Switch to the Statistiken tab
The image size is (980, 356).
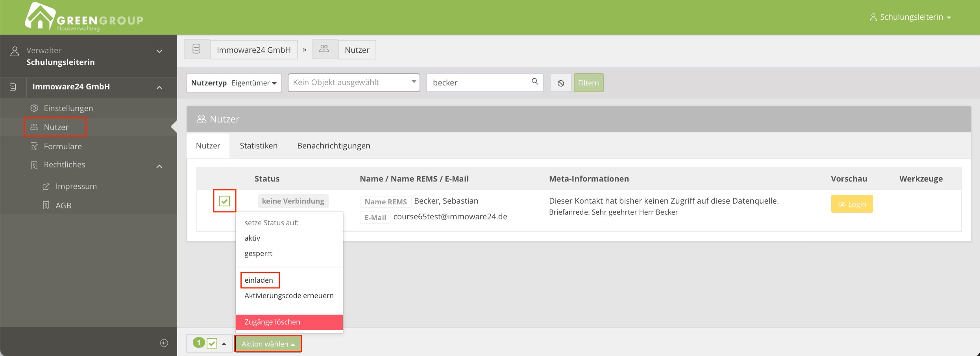[259, 146]
